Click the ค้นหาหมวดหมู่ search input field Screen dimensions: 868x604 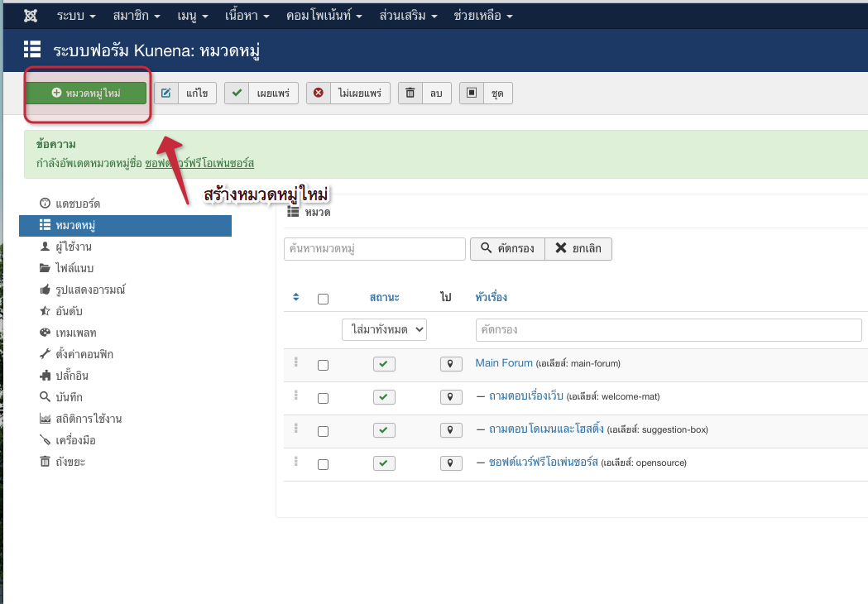pyautogui.click(x=374, y=249)
